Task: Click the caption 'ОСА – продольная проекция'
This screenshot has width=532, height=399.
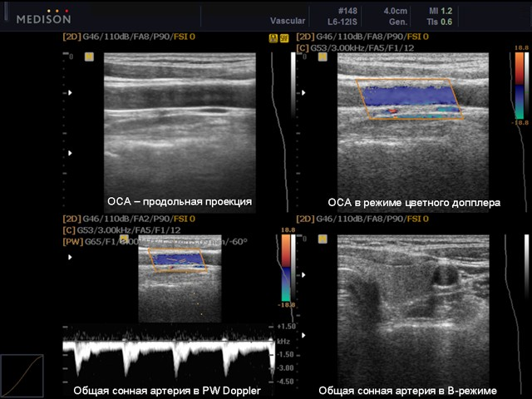Action: (180, 201)
